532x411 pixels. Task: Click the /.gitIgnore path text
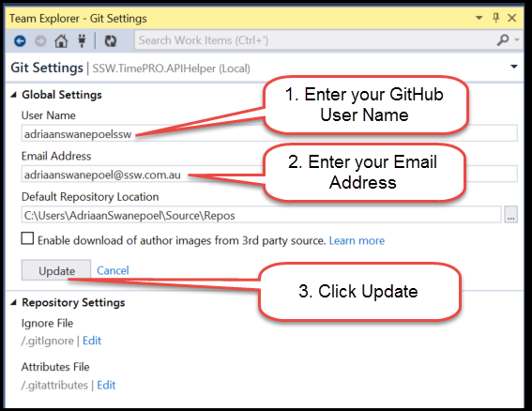pos(47,341)
